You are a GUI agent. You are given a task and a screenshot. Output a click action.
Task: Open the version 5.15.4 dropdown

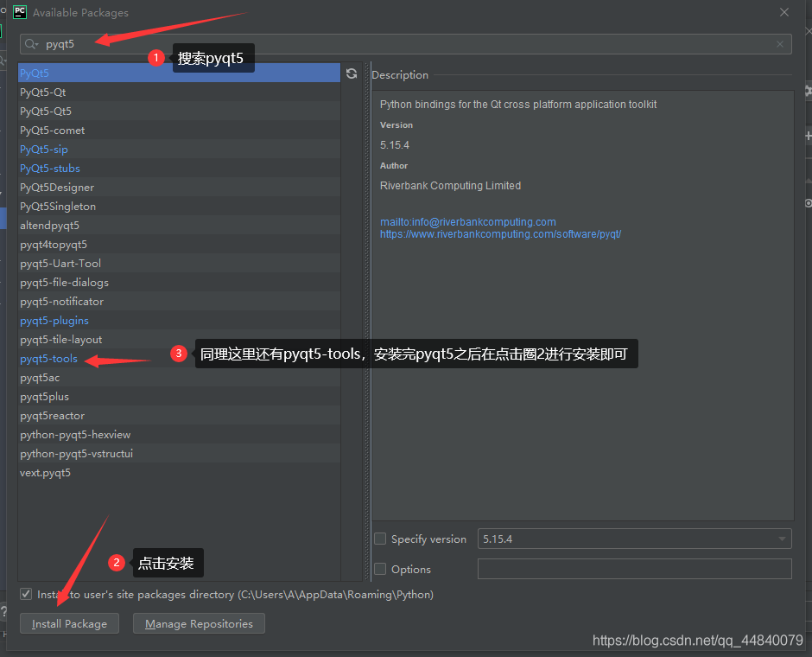[634, 539]
